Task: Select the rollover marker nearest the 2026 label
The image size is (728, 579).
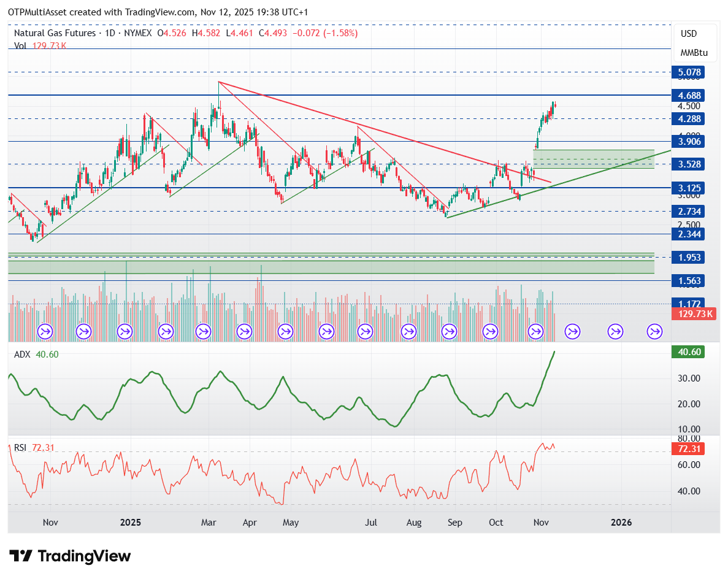Action: [x=615, y=332]
